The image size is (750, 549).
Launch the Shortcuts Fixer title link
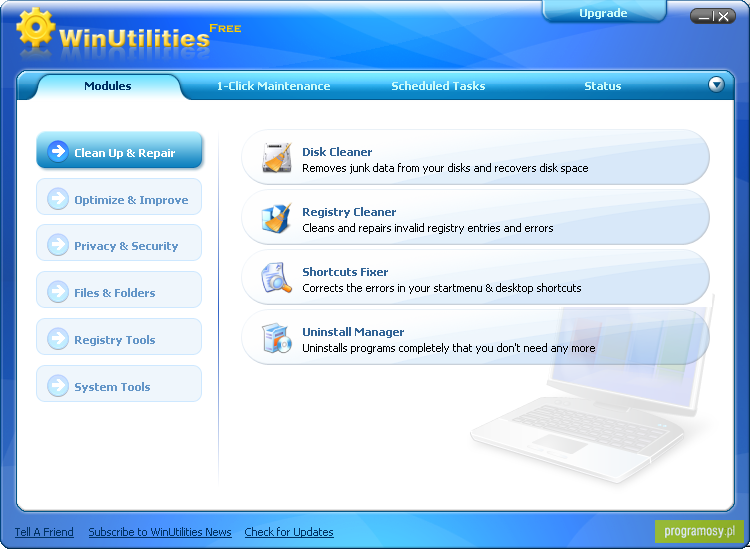click(345, 272)
